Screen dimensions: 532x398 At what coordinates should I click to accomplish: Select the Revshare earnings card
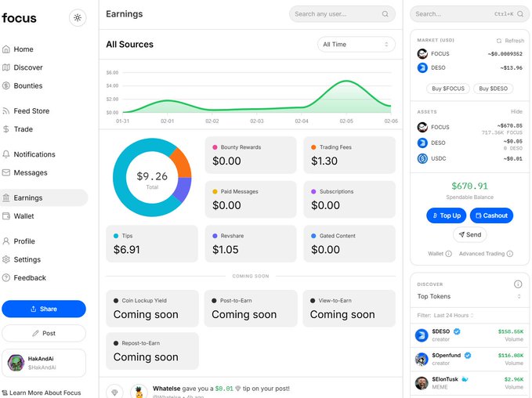click(251, 244)
